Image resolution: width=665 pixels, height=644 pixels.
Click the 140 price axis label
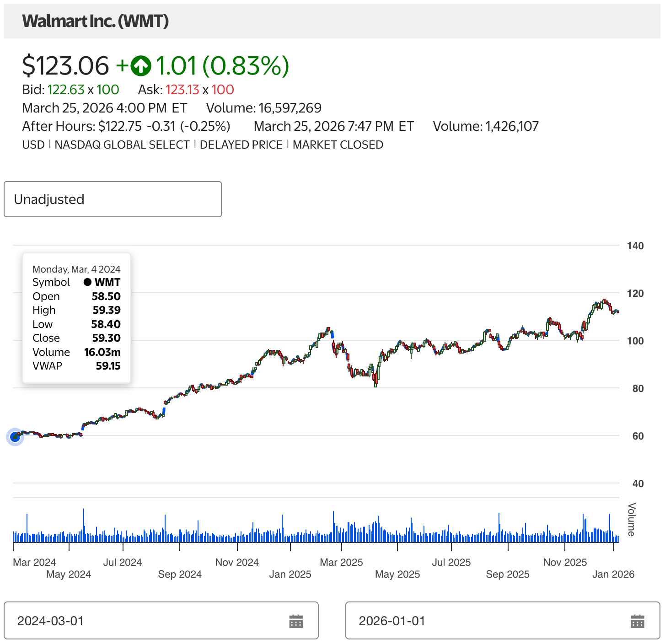[635, 246]
